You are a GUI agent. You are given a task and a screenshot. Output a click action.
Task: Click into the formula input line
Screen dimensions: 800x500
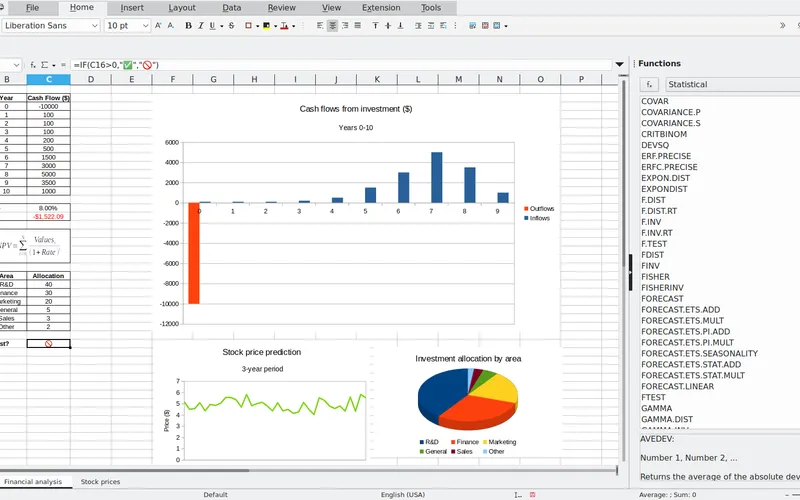click(x=341, y=65)
